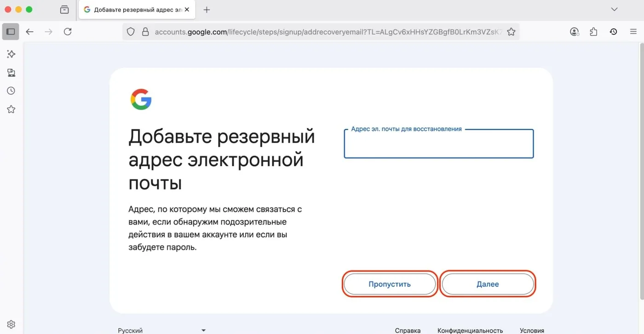Show bookmarks panel in the sidebar

pos(11,109)
